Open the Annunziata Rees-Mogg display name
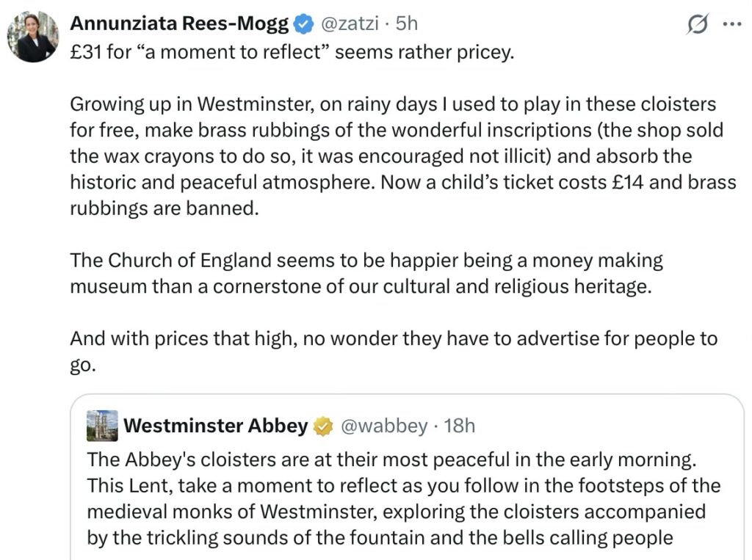Screen dimensions: 752x560 click(x=179, y=24)
